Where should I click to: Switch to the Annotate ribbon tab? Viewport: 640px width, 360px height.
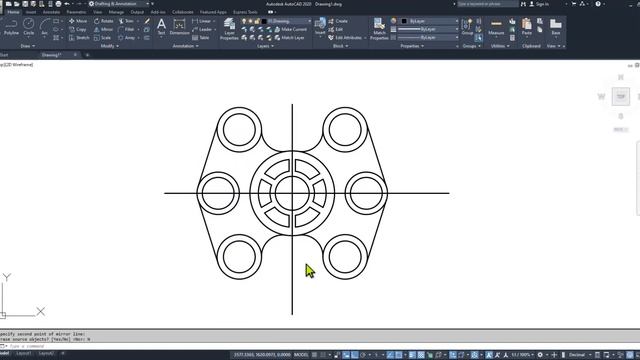pos(51,12)
